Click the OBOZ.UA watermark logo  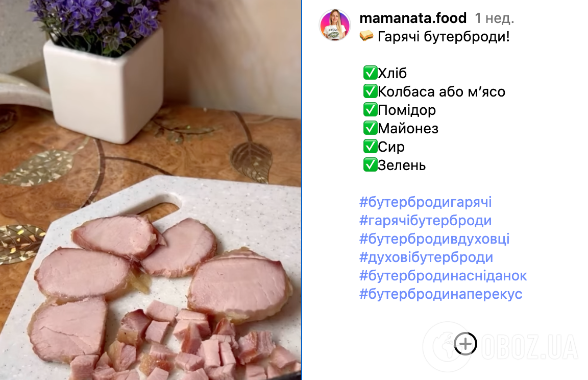click(x=501, y=346)
